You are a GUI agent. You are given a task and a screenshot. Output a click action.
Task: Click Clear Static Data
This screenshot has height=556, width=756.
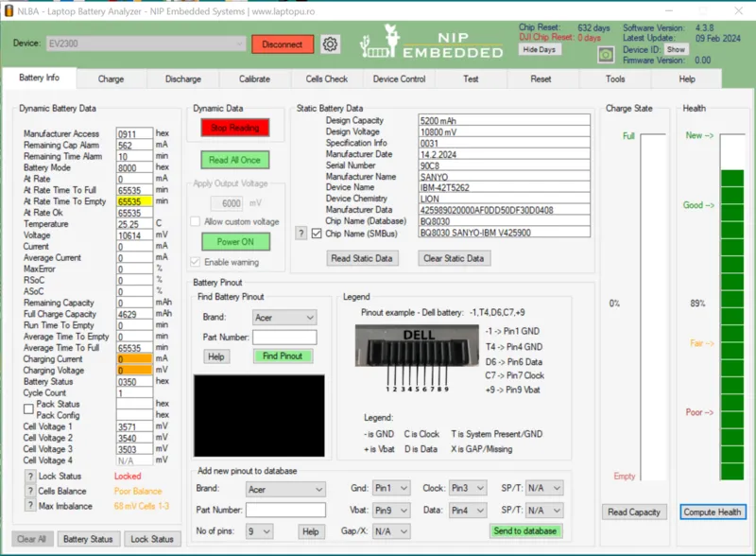[x=455, y=258]
